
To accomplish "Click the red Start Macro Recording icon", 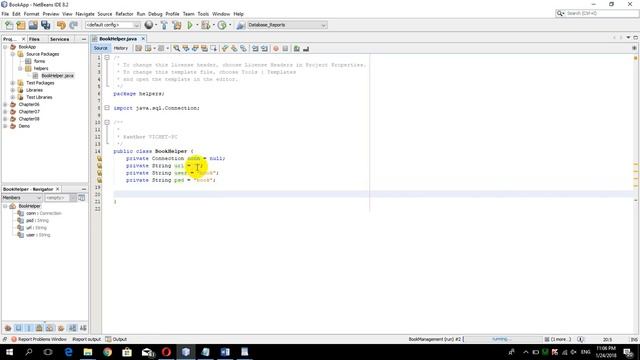I will [x=276, y=49].
